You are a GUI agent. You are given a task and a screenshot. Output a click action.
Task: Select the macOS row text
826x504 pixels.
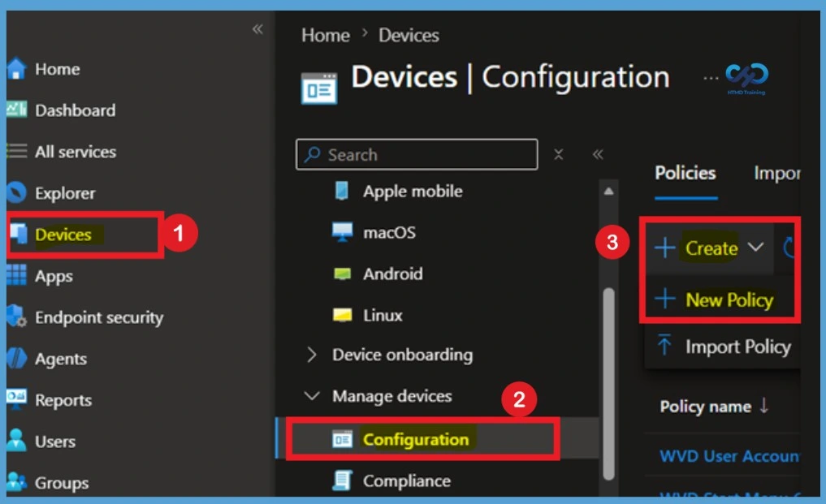pyautogui.click(x=389, y=232)
